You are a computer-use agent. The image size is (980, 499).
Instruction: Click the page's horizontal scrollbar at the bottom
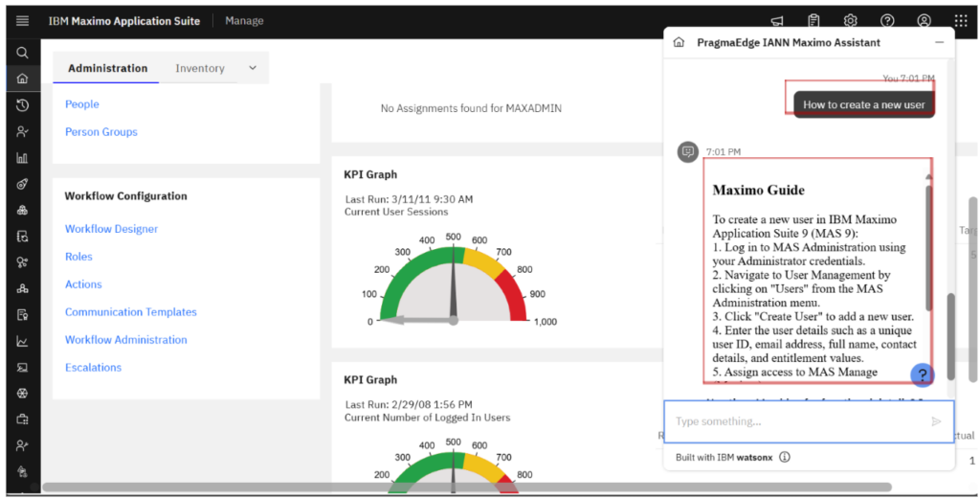[x=467, y=488]
